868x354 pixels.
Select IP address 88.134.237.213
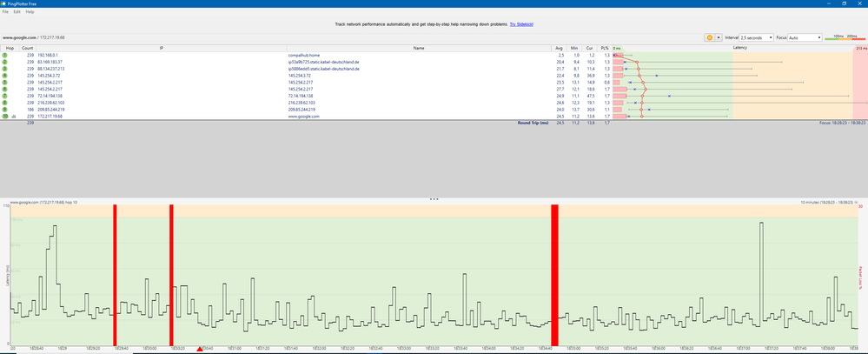[x=51, y=70]
